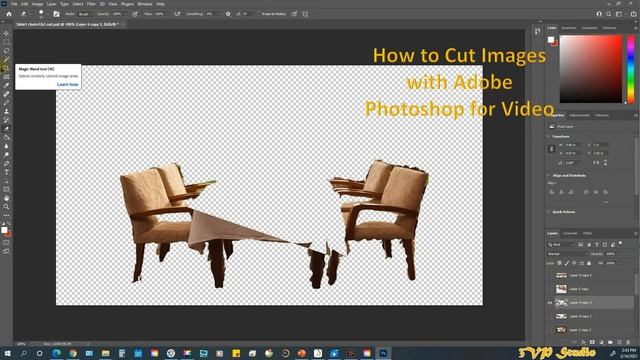Screen dimensions: 640x360
Task: Toggle link between width and height
Action: point(551,149)
